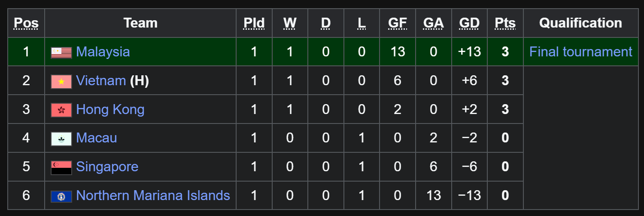The image size is (644, 216).
Task: Open the Malaysia team link
Action: coord(103,52)
